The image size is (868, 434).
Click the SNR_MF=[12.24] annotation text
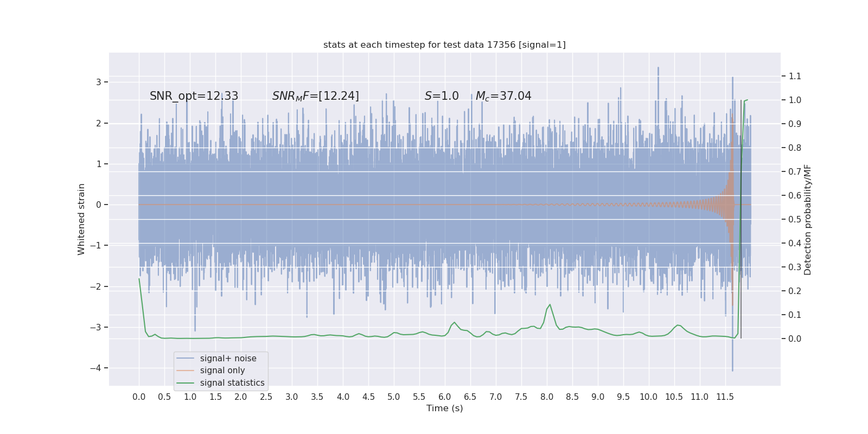coord(316,96)
